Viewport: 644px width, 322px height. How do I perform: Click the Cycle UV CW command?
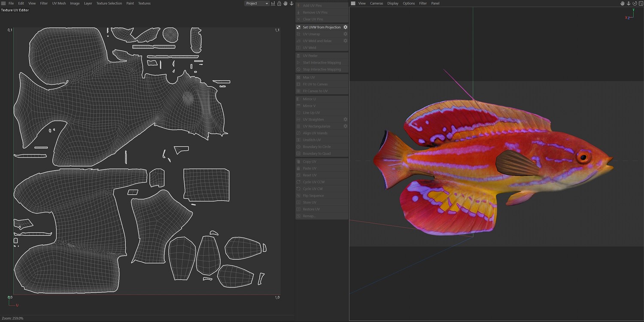point(322,189)
